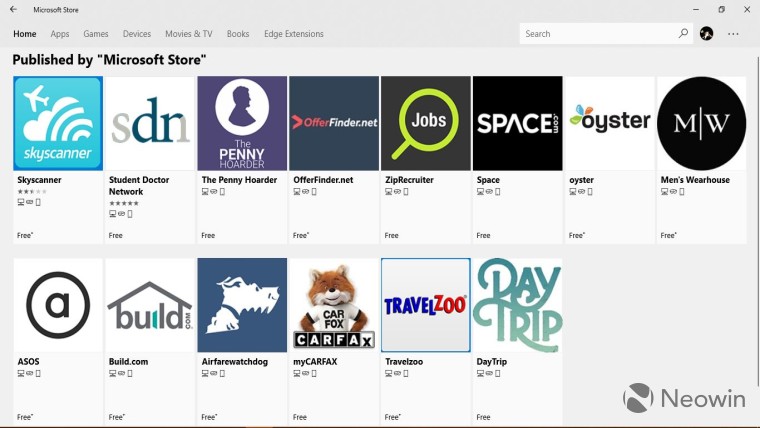The image size is (760, 428).
Task: Open the ZipRecruiter Jobs logo
Action: [426, 123]
